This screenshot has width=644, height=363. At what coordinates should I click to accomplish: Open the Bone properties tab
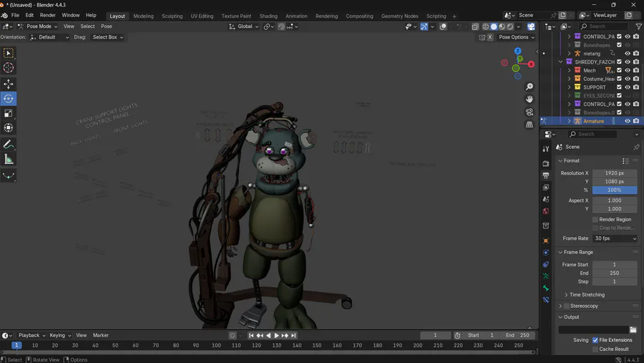pyautogui.click(x=546, y=288)
